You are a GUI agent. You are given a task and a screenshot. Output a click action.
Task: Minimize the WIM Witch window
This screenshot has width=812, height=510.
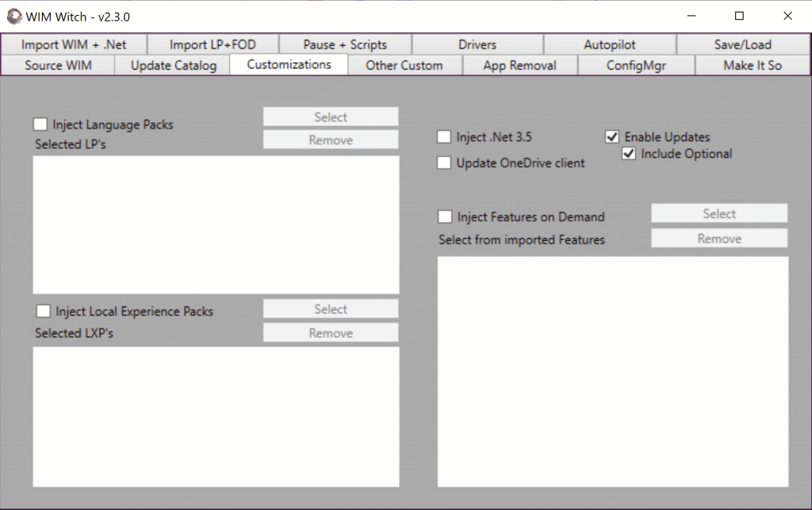(691, 16)
